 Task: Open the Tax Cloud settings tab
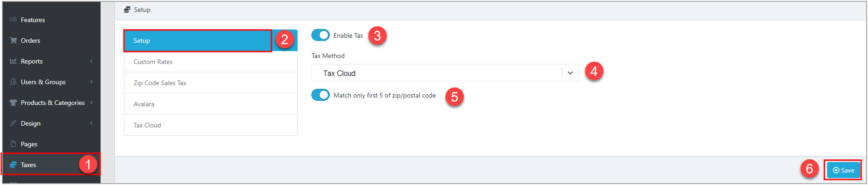coord(211,125)
